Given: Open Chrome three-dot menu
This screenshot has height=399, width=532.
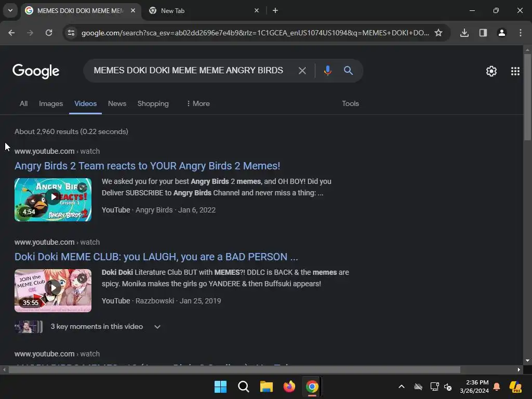Looking at the screenshot, I should click(x=521, y=33).
